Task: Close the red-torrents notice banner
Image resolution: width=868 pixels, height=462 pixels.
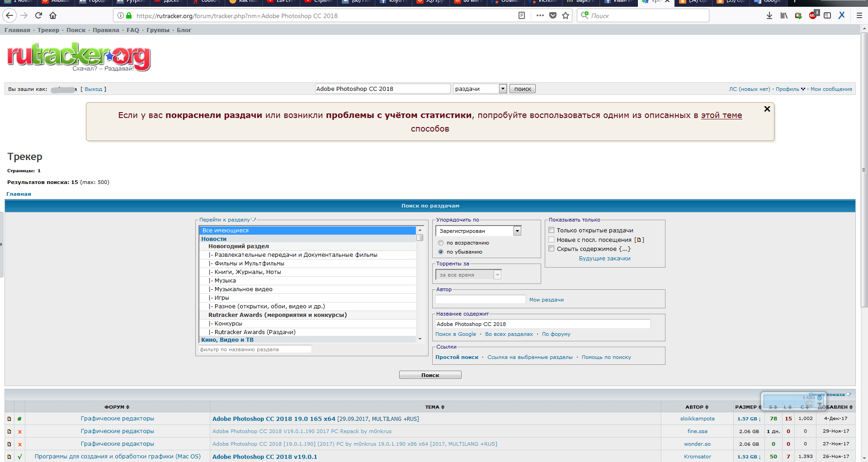Action: coord(767,109)
